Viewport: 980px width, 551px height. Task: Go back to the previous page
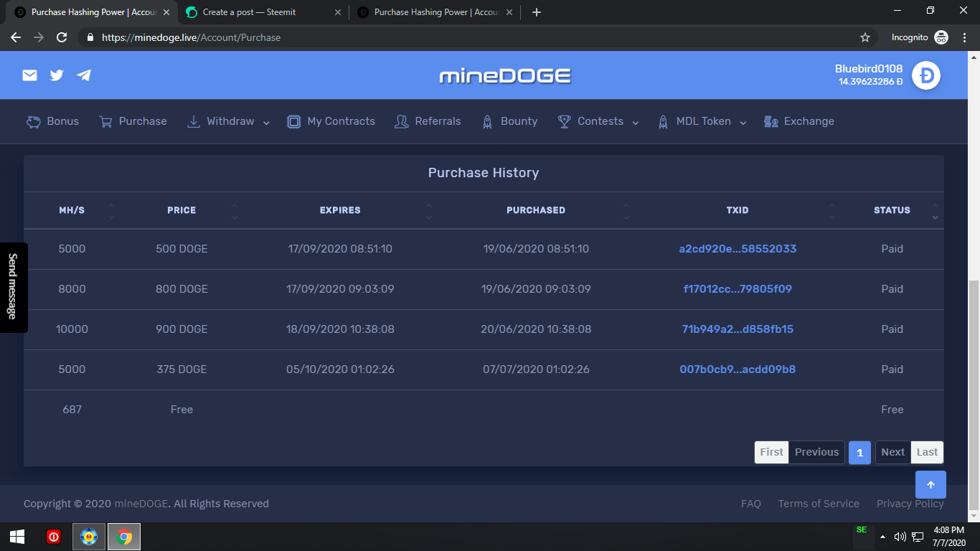pos(16,37)
